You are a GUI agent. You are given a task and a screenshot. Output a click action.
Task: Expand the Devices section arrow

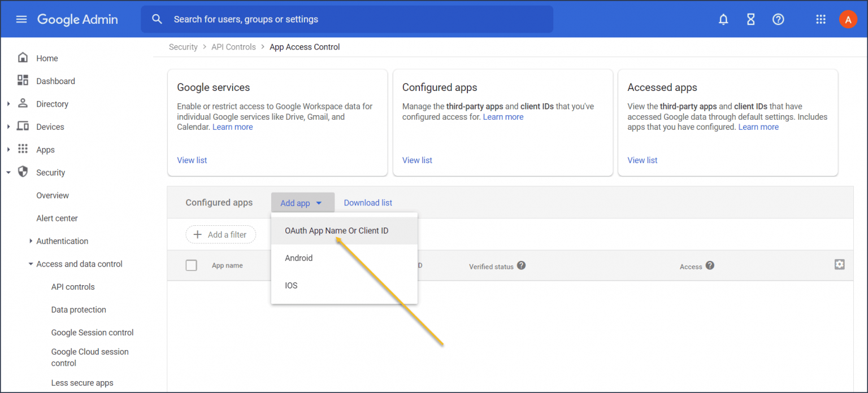pyautogui.click(x=8, y=126)
